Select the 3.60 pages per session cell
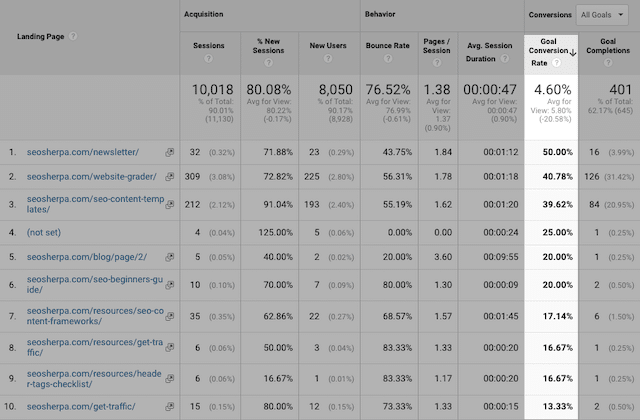Screen dimensions: 640x420 coord(443,257)
